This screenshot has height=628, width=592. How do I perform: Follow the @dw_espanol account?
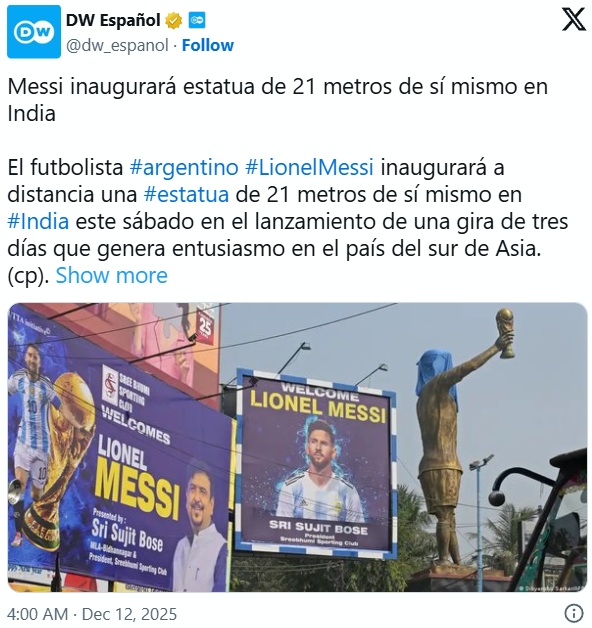coord(207,45)
